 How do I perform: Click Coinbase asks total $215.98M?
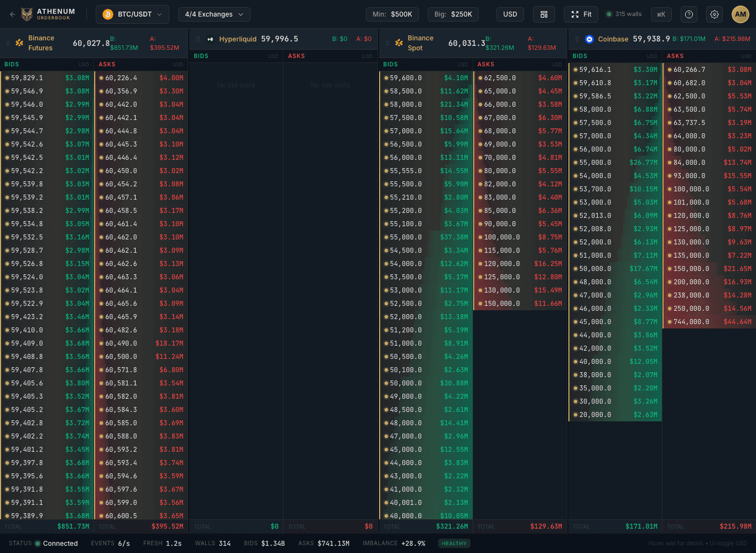[x=736, y=526]
